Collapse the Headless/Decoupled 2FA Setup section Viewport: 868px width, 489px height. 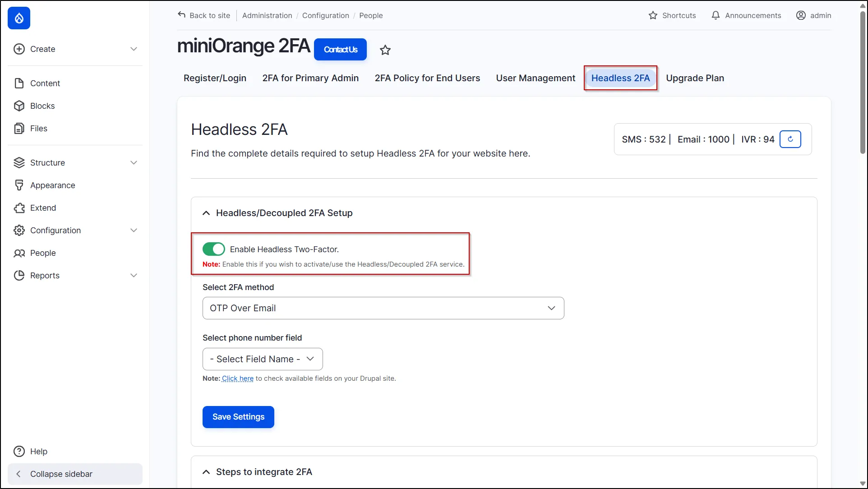(x=206, y=213)
